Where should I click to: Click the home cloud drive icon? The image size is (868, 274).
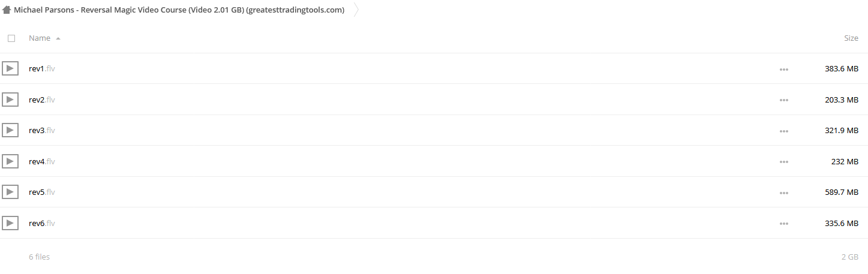point(7,10)
